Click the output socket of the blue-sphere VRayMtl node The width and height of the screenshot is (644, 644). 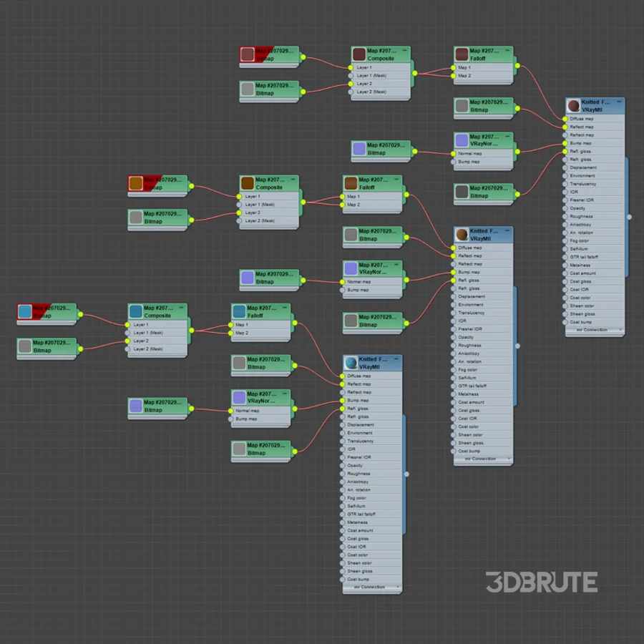406,474
